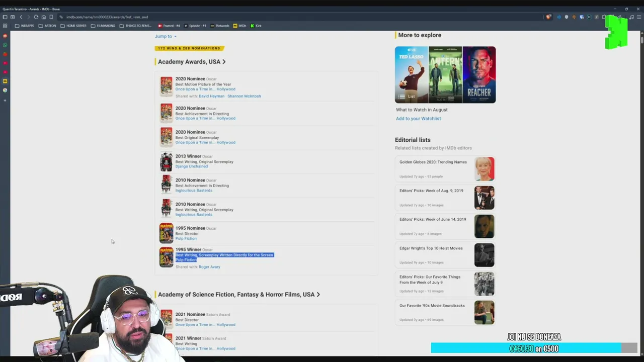
Task: Click the Pulp Fiction poster beside 1995 Winner
Action: point(166,257)
